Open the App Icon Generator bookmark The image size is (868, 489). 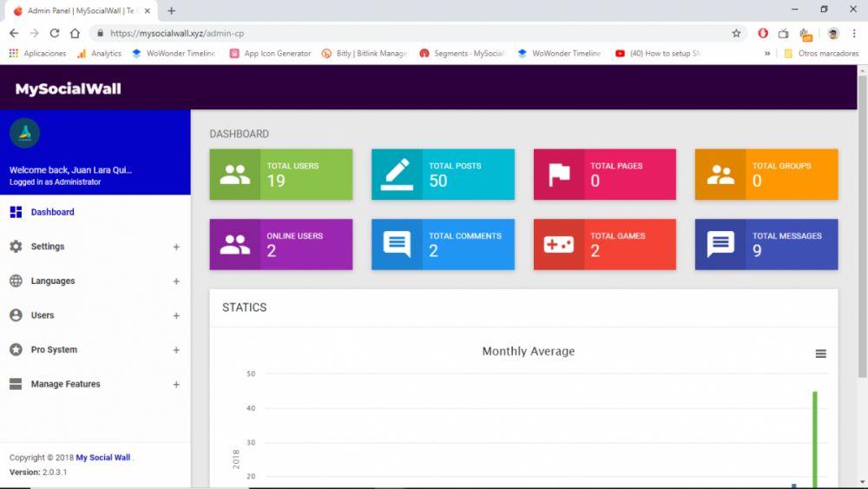(270, 53)
